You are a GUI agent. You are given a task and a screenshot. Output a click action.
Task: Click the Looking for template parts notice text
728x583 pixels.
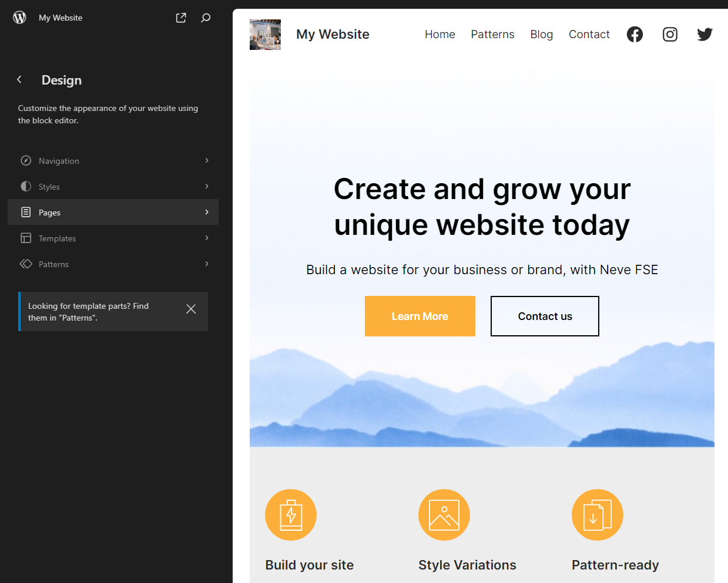[88, 312]
